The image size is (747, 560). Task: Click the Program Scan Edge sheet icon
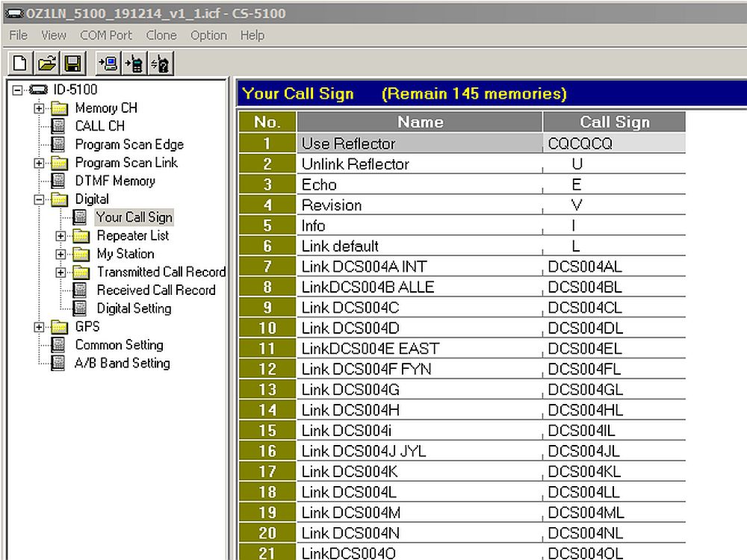58,144
